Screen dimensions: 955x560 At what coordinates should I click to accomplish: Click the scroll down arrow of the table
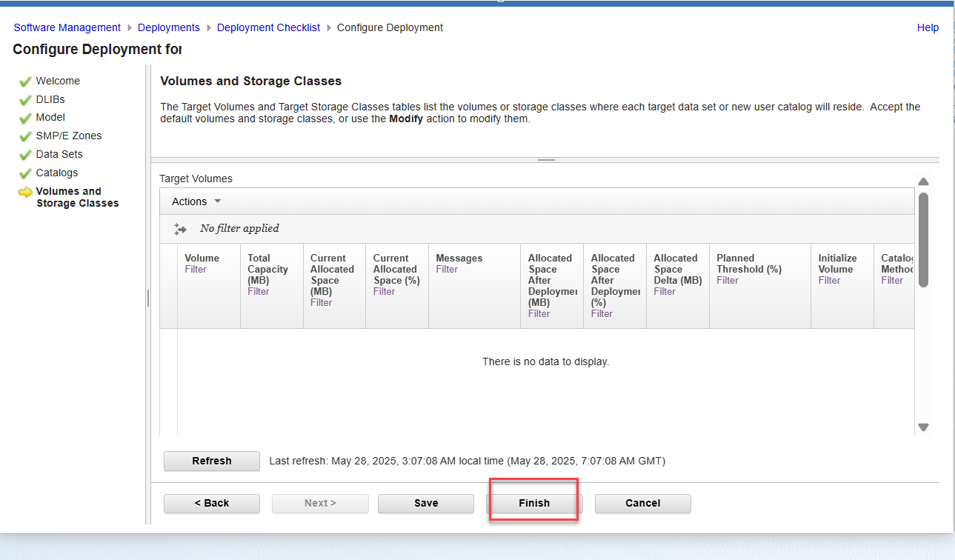(x=923, y=427)
